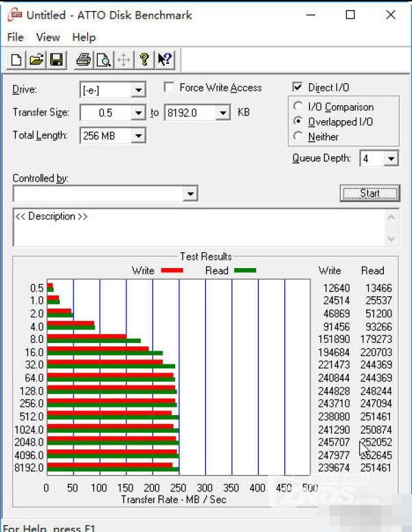
Task: Select the Overlapped I/O radio button
Action: pos(298,121)
